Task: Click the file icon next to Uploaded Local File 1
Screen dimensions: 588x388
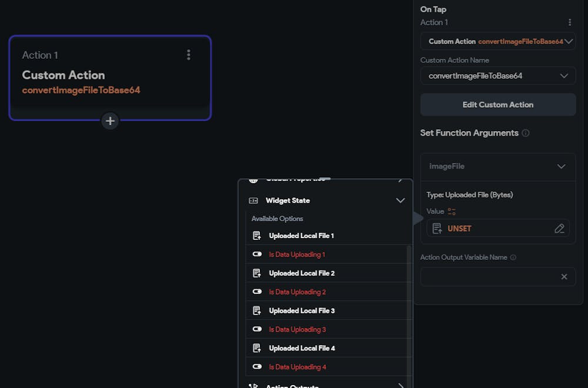Action: 257,235
